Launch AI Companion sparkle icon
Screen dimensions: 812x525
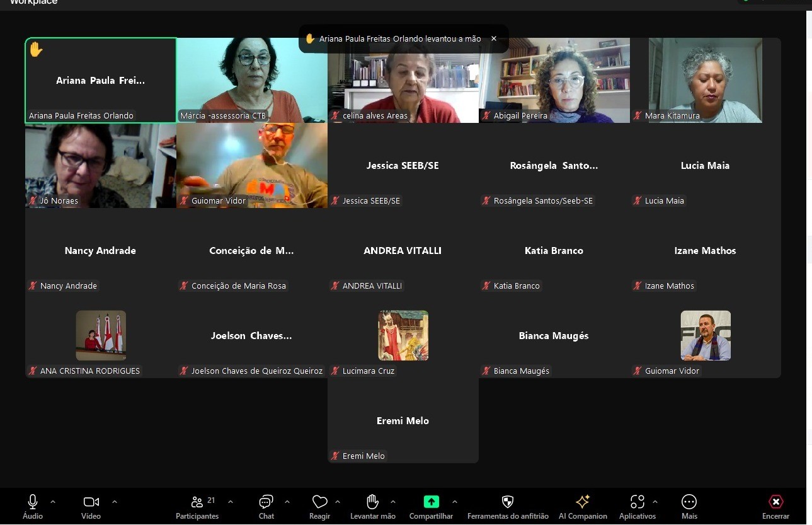pos(583,502)
